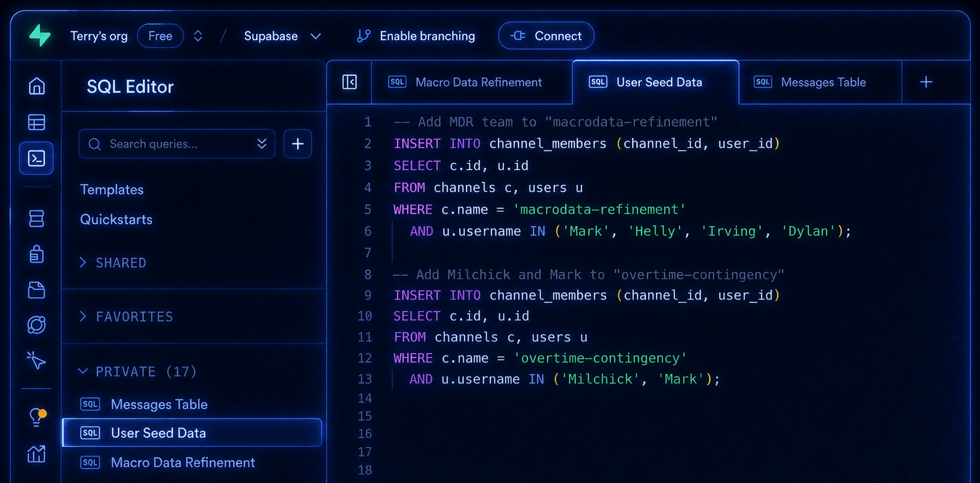
Task: Click INSERT INTO keyword on line 2
Action: [437, 143]
